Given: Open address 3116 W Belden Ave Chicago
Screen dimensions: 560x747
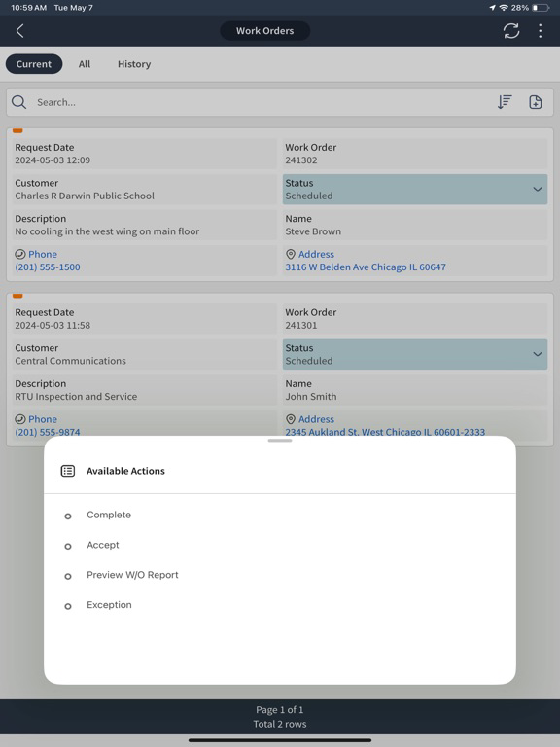Looking at the screenshot, I should 366,267.
